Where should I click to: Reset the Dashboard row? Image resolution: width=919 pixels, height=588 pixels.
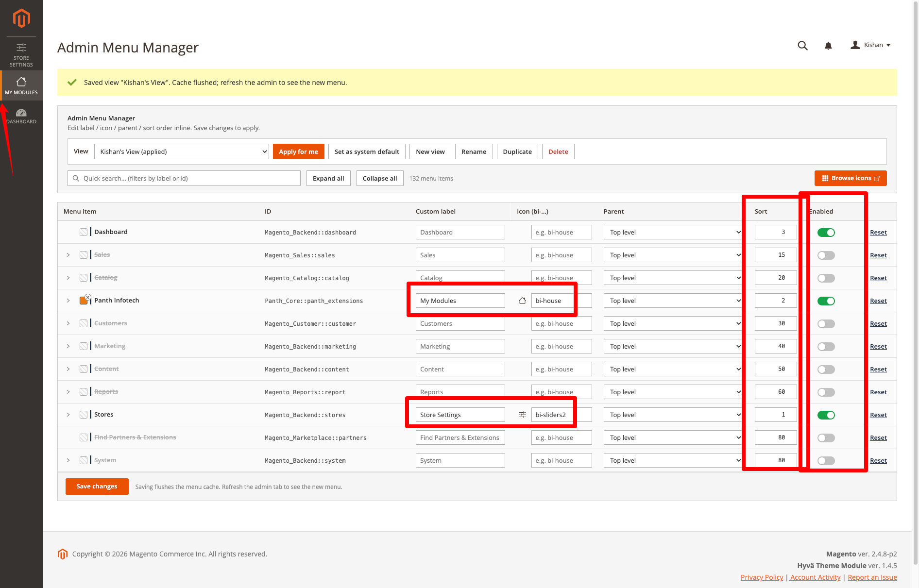pyautogui.click(x=878, y=233)
